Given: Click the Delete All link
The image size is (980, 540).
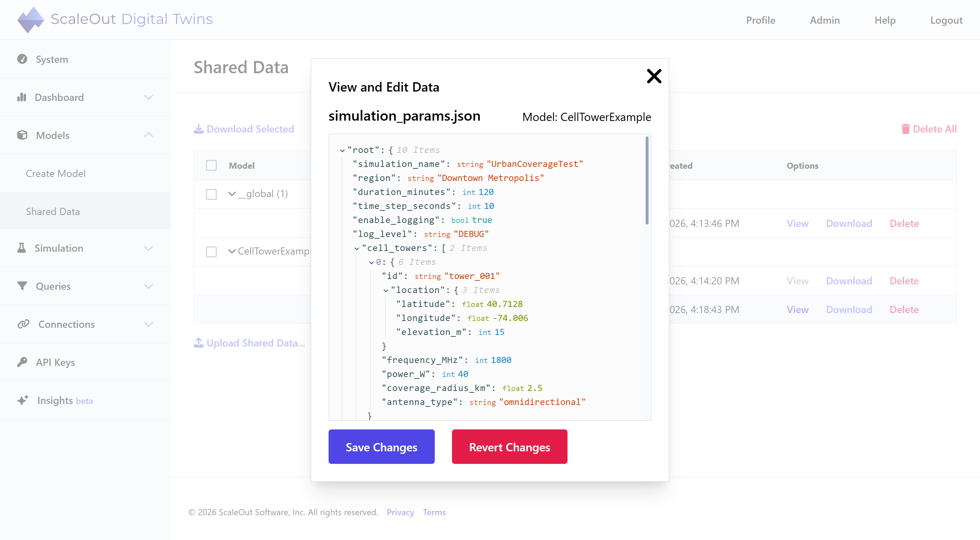Looking at the screenshot, I should coord(929,129).
